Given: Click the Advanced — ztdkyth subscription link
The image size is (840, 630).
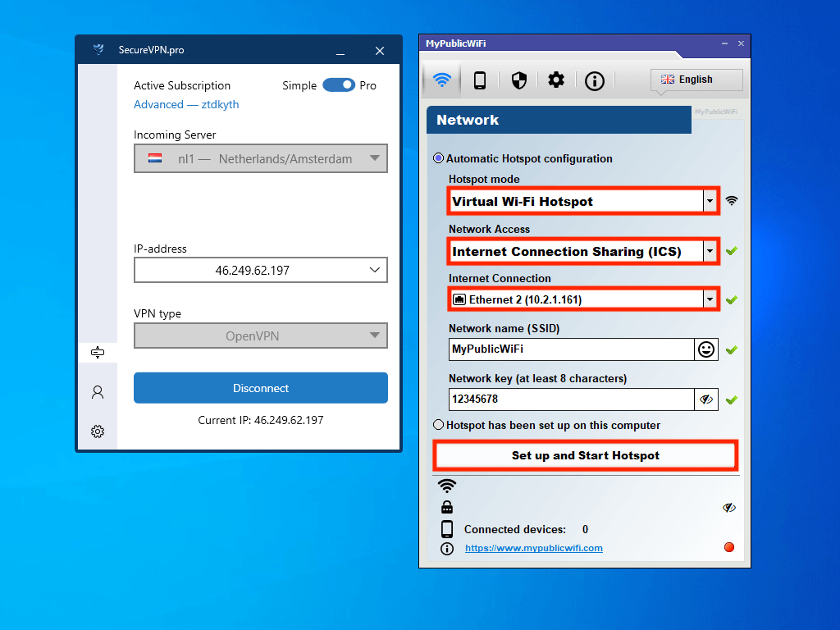Looking at the screenshot, I should pyautogui.click(x=186, y=104).
